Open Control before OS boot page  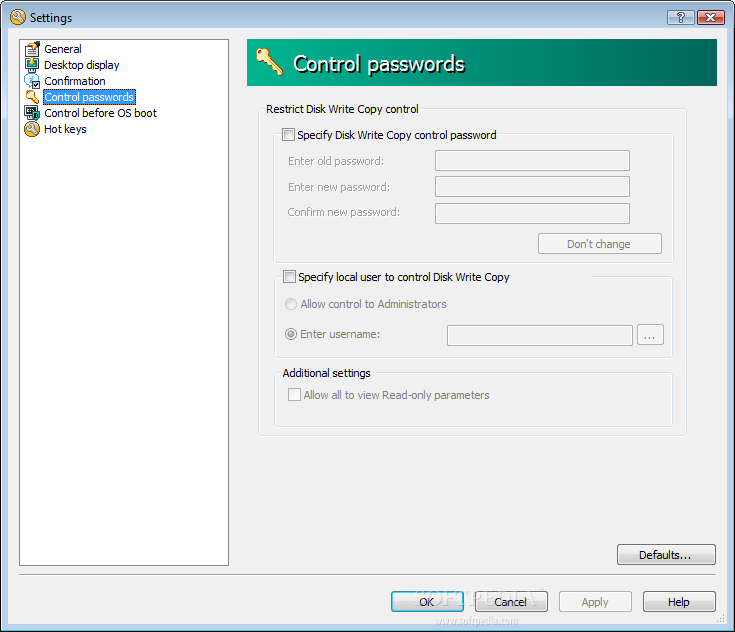coord(100,113)
